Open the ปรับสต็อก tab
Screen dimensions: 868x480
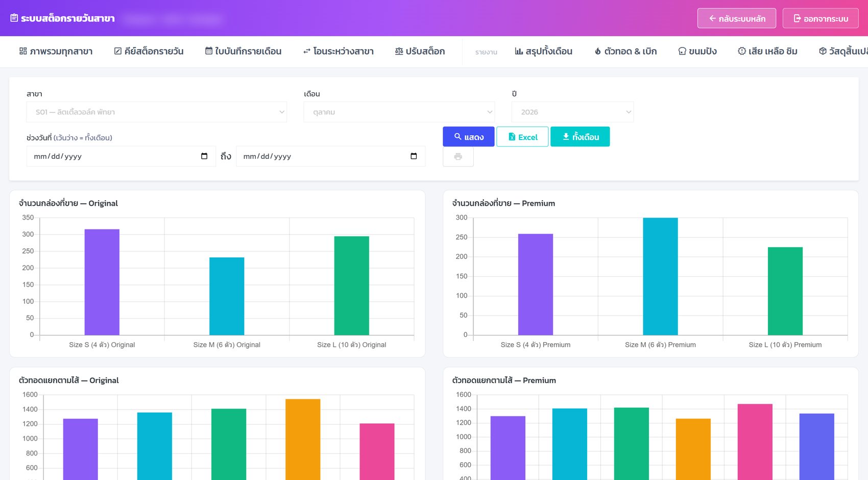pyautogui.click(x=420, y=52)
